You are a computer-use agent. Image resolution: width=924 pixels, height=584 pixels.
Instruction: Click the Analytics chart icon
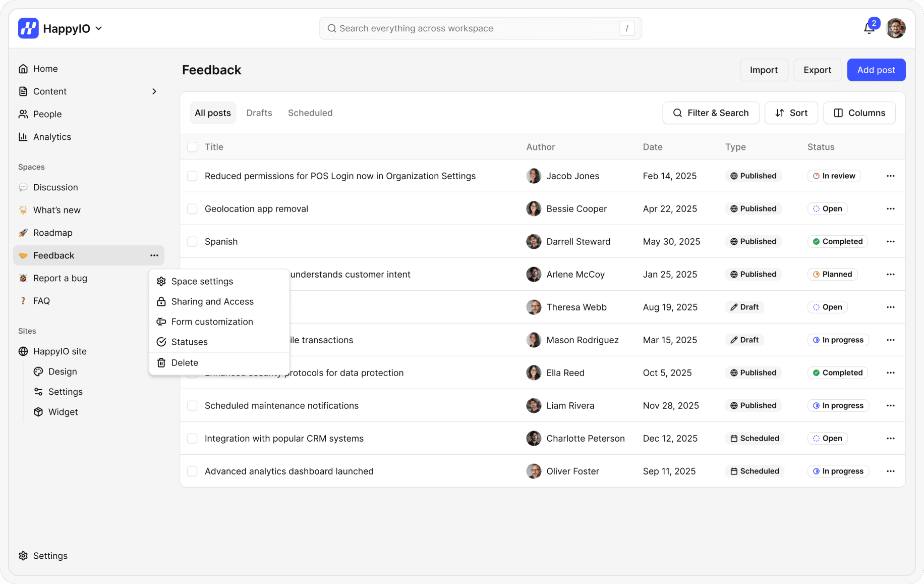tap(23, 137)
